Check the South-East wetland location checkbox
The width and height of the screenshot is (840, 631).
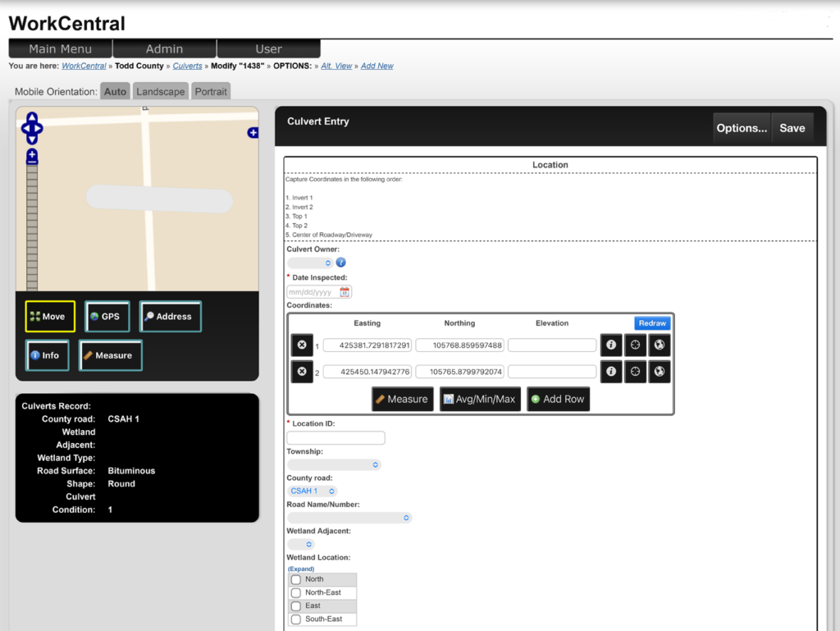coord(298,619)
